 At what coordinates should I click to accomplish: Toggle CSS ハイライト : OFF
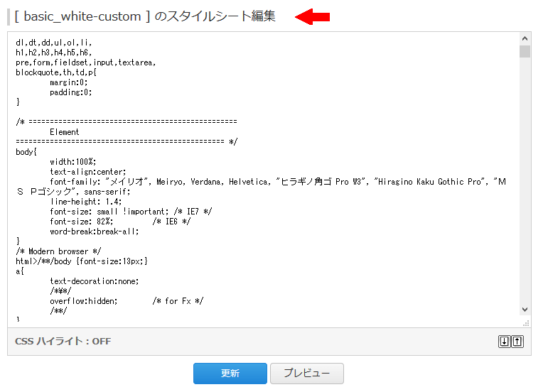(x=63, y=342)
